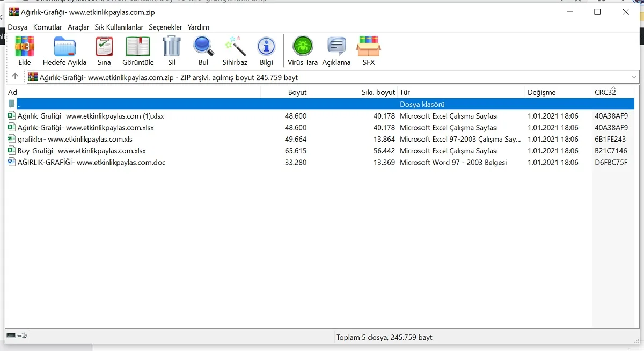Expand the archive path dropdown arrow
This screenshot has width=644, height=351.
[x=633, y=77]
